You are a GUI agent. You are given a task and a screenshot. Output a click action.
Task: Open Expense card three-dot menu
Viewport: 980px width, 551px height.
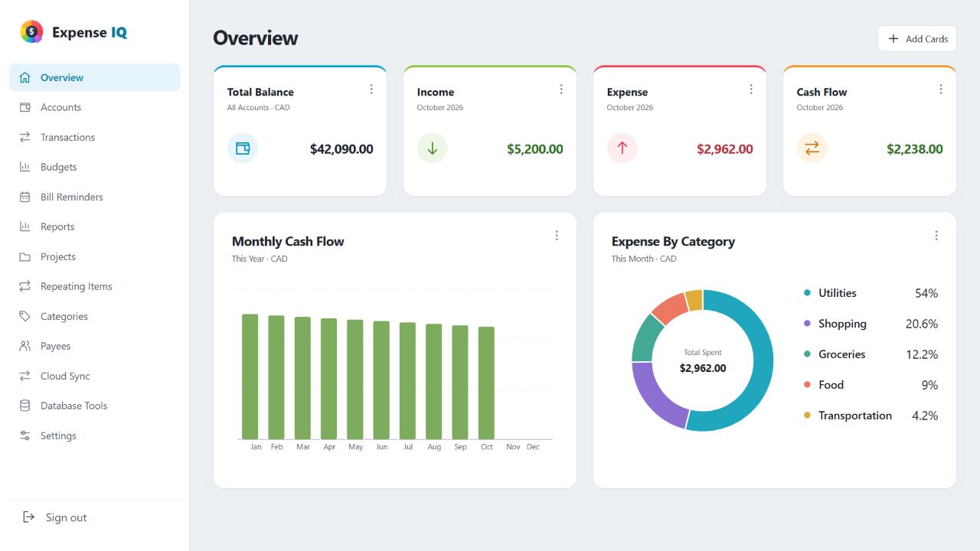(751, 90)
